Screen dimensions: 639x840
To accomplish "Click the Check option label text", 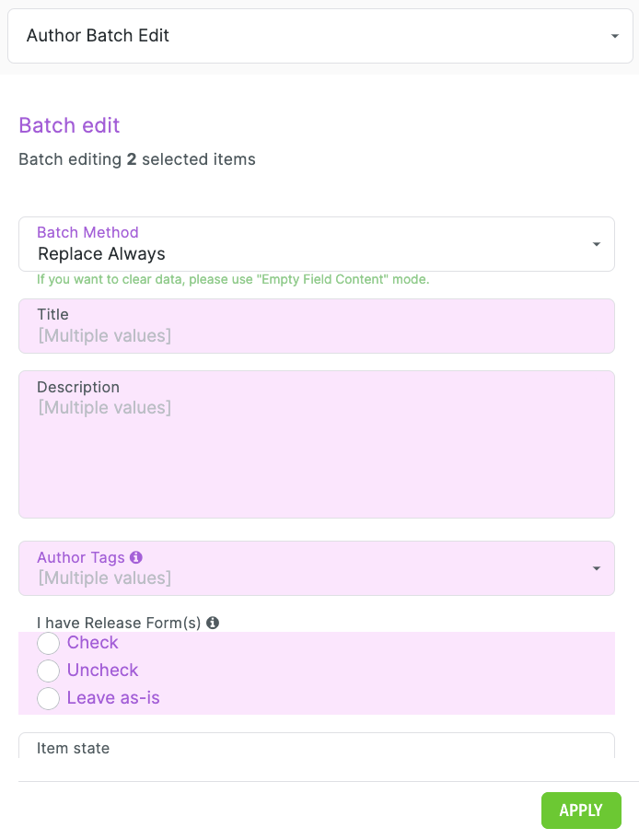I will click(x=93, y=643).
